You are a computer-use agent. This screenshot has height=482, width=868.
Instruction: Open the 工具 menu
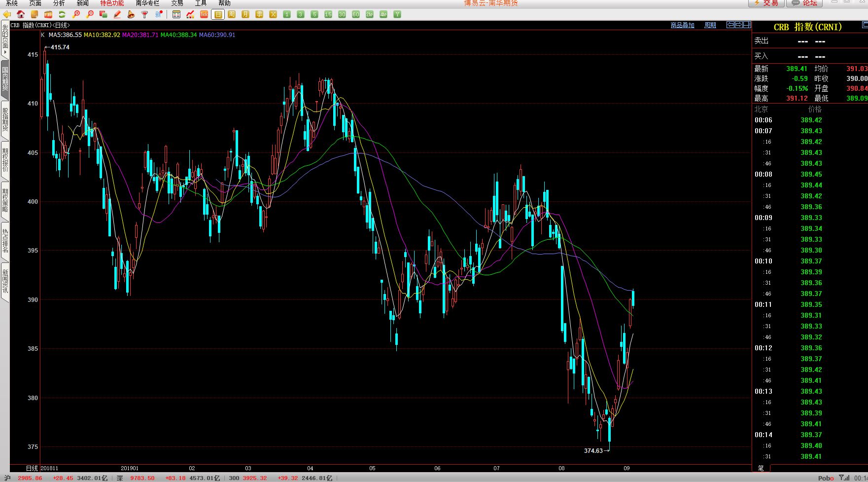[x=201, y=3]
